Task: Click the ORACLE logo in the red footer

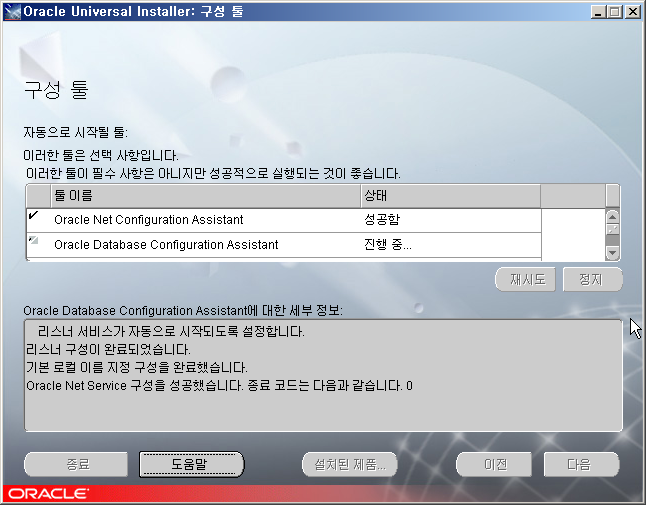Action: 48,493
